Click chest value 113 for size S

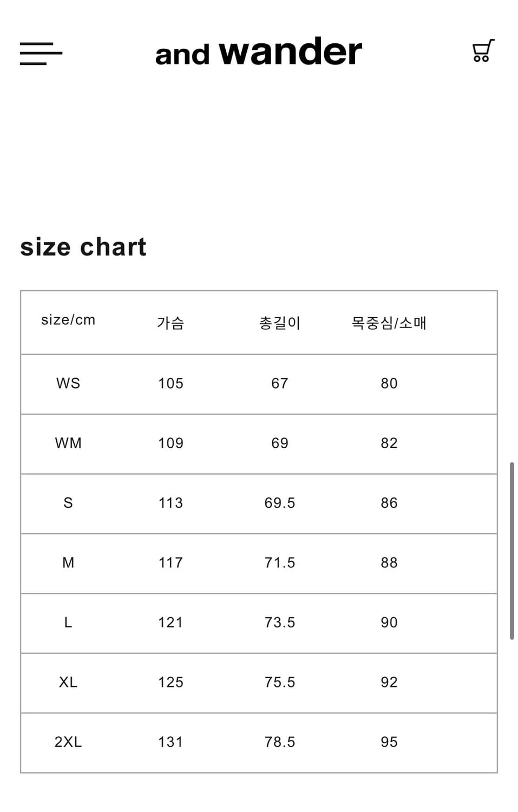[171, 503]
